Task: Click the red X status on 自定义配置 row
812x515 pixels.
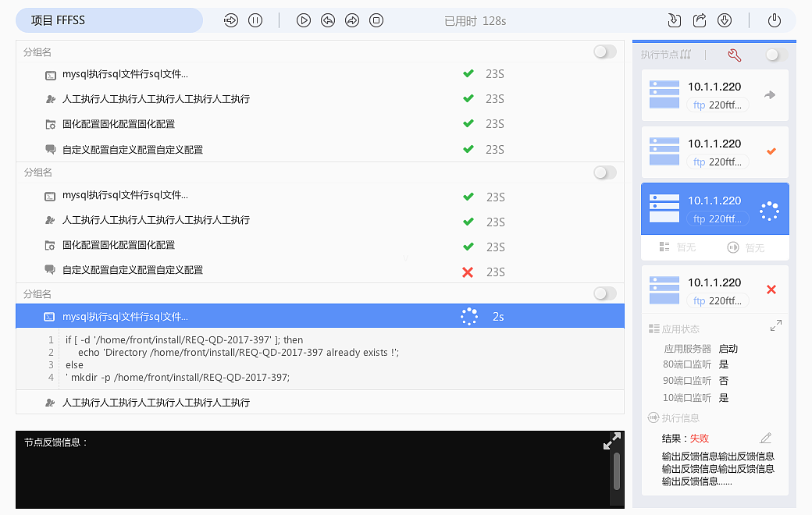Action: pos(468,272)
